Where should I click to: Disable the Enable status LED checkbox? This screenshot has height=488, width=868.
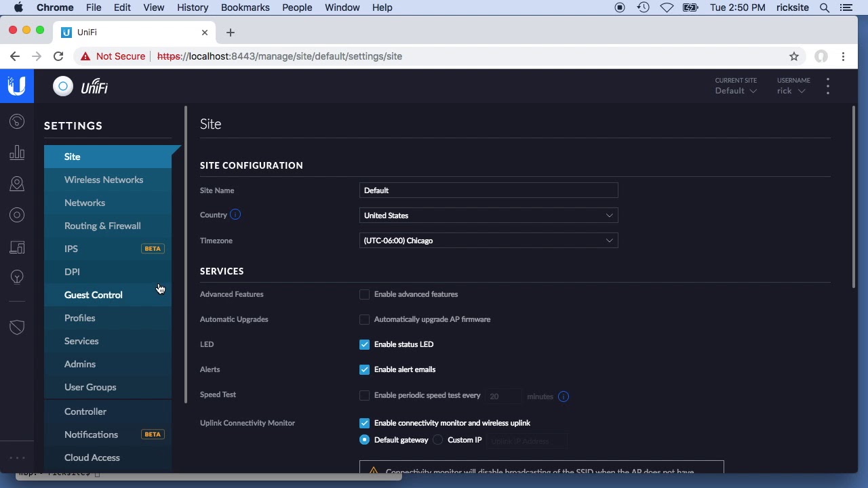pos(365,344)
